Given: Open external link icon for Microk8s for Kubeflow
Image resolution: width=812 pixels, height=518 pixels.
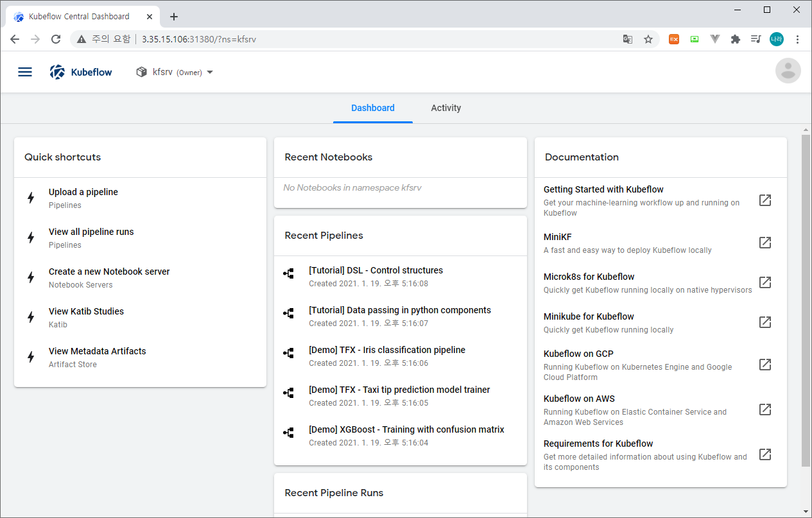Looking at the screenshot, I should pos(765,282).
